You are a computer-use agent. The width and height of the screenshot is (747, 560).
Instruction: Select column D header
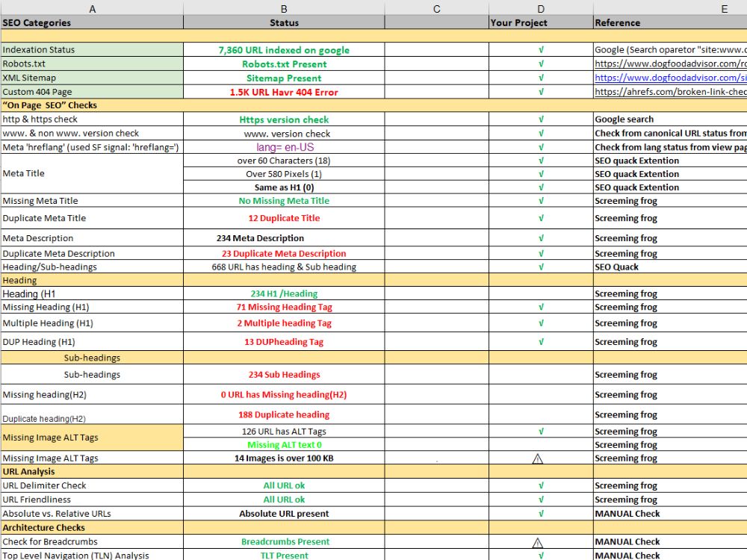541,8
